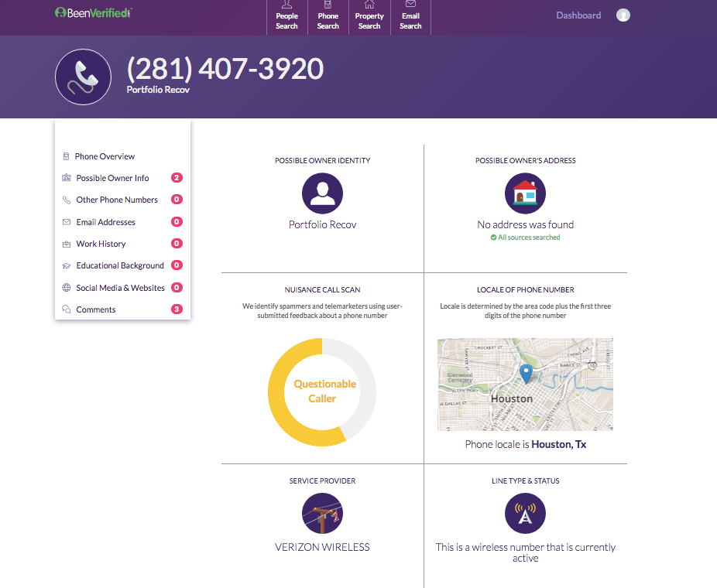Viewport: 717px width, 588px height.
Task: Click the VERIZON WIRELESS text
Action: [x=322, y=547]
